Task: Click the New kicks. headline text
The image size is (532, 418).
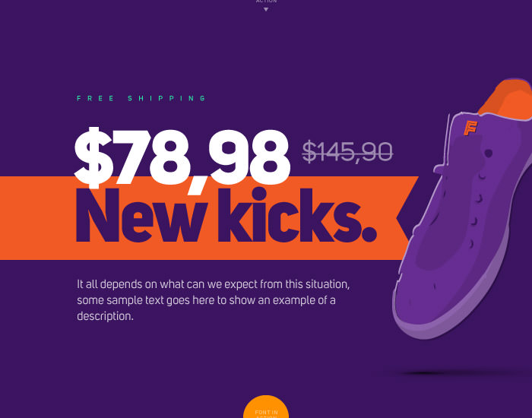Action: pyautogui.click(x=226, y=215)
